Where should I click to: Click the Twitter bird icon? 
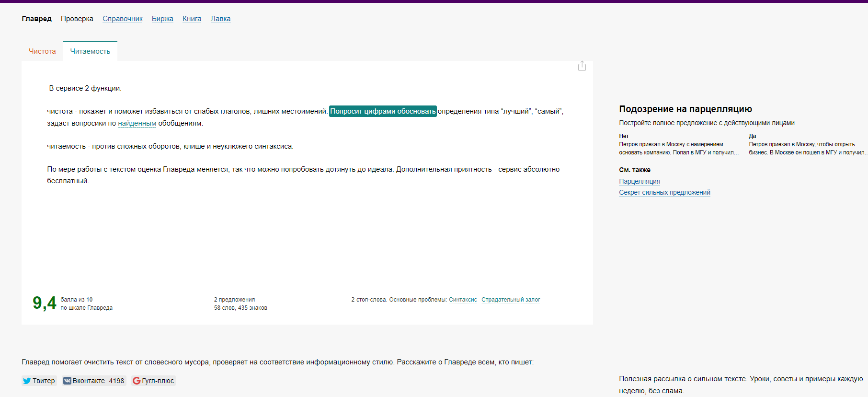(x=27, y=381)
